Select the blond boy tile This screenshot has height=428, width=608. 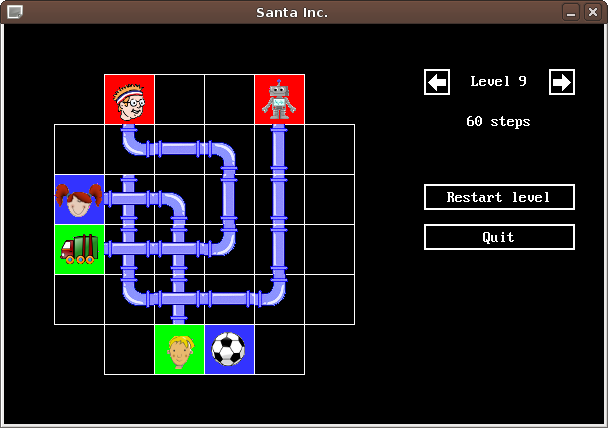180,349
